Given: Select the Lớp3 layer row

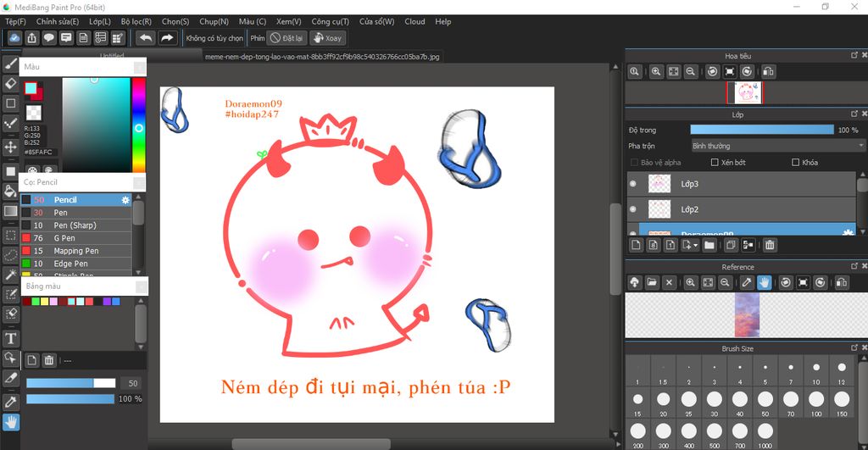Looking at the screenshot, I should [743, 184].
